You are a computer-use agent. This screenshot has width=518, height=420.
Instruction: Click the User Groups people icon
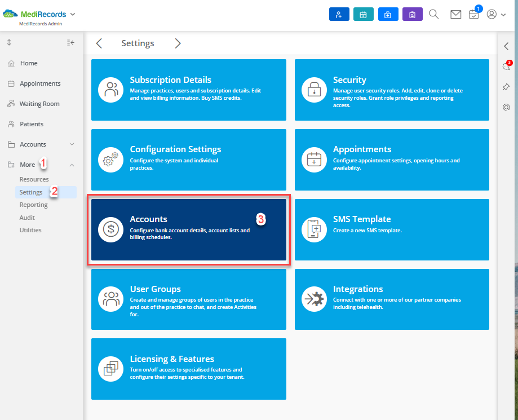pyautogui.click(x=111, y=299)
